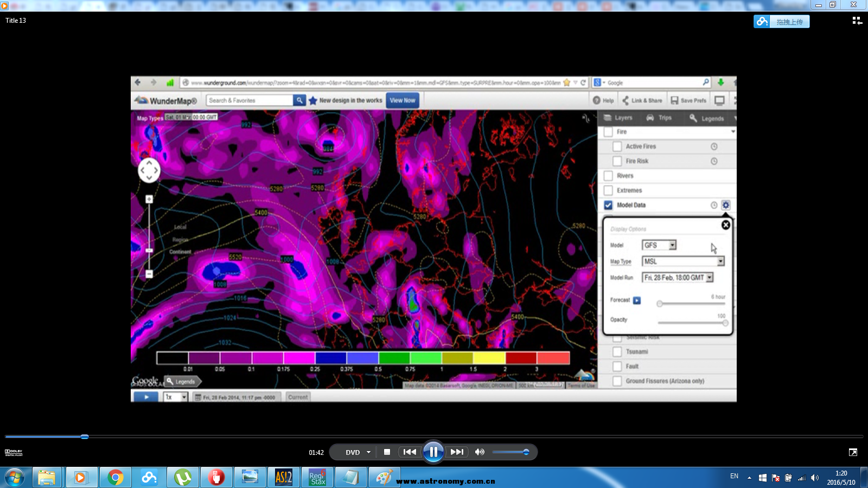Open the Model dropdown showing GFS
Viewport: 868px width, 488px height.
[x=659, y=245]
